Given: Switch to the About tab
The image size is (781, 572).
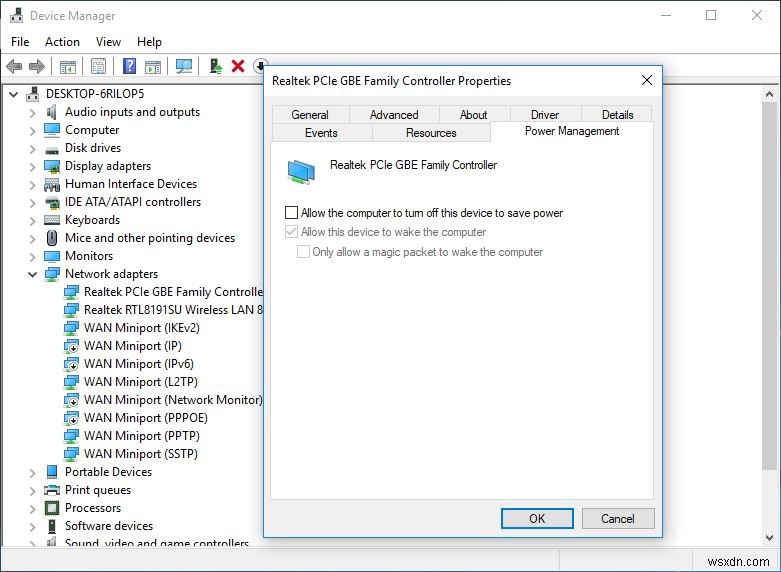Looking at the screenshot, I should pos(473,115).
